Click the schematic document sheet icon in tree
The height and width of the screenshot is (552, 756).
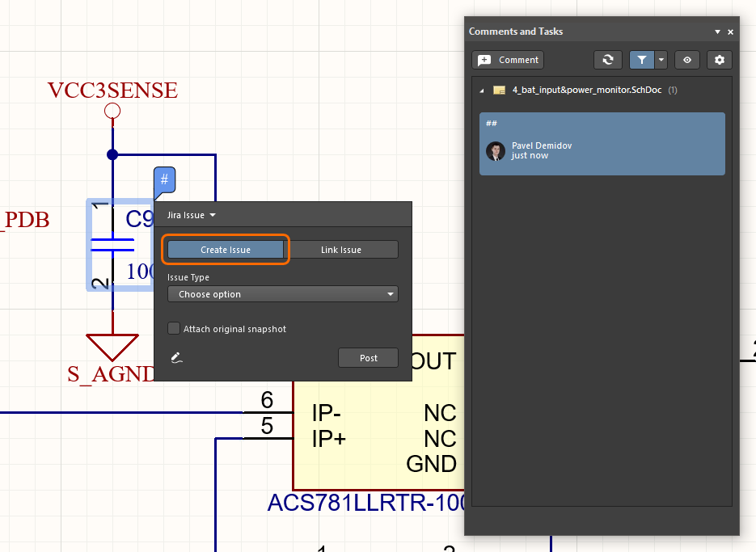click(499, 91)
